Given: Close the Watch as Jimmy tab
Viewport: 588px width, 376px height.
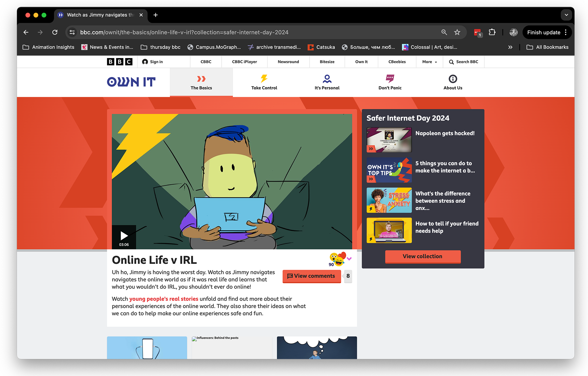Looking at the screenshot, I should [141, 15].
